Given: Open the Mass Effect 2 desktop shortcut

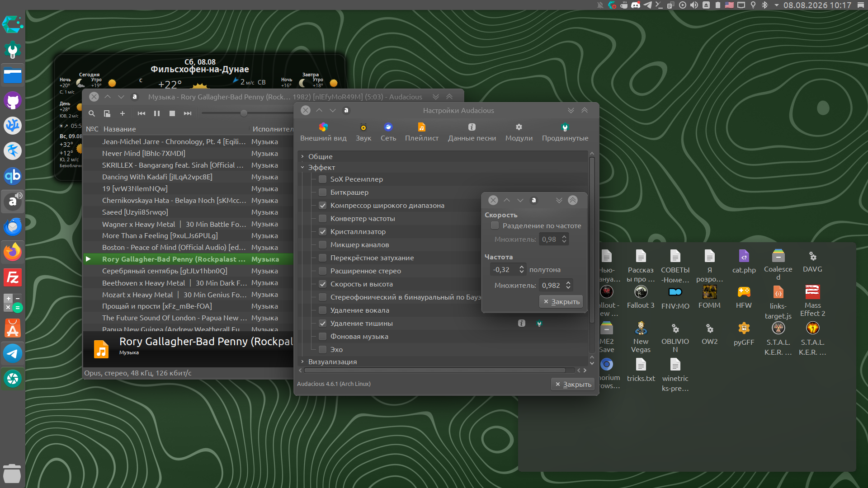Looking at the screenshot, I should [813, 300].
